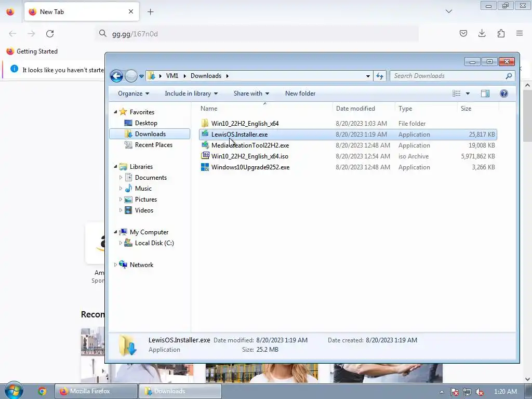Open the Firefox Extensions icon
The height and width of the screenshot is (399, 532).
pos(501,33)
